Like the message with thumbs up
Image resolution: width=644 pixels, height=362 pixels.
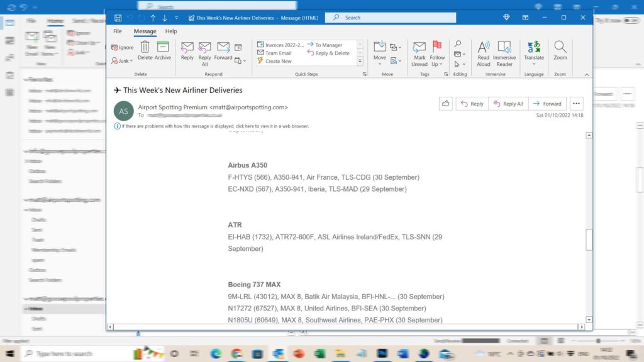(x=446, y=104)
